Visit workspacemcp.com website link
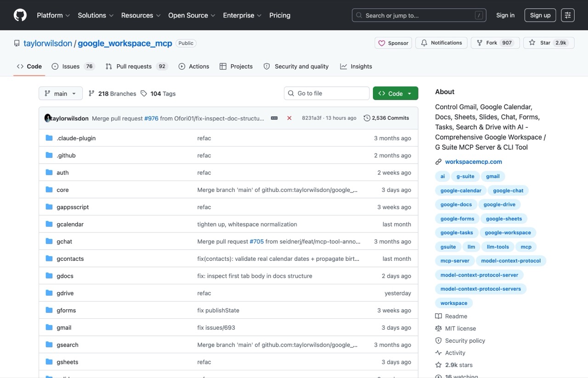 point(474,162)
